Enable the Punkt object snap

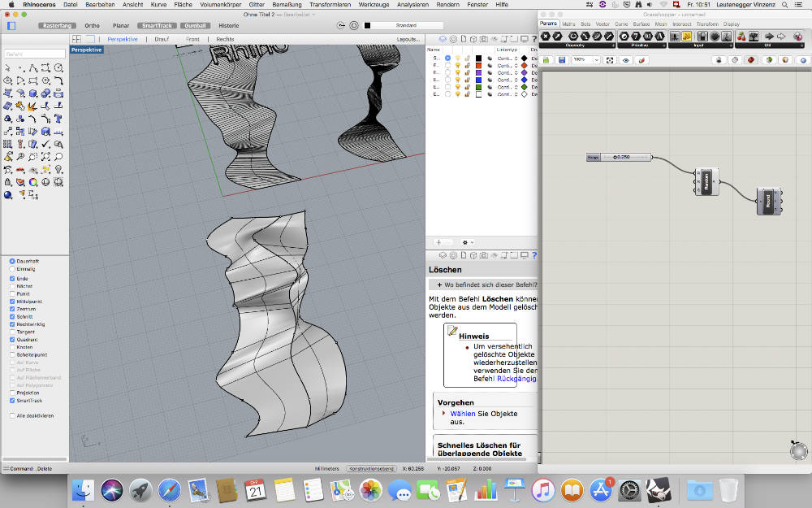[x=12, y=294]
